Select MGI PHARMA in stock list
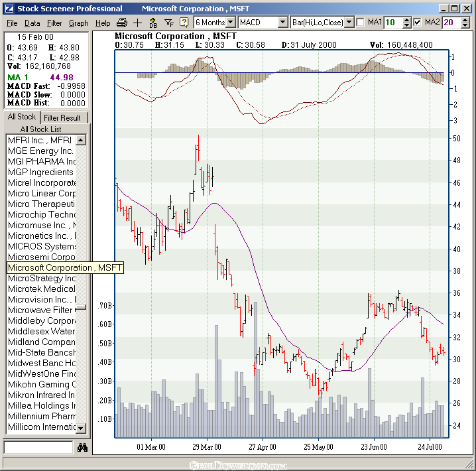Image resolution: width=476 pixels, height=471 pixels. 41,162
